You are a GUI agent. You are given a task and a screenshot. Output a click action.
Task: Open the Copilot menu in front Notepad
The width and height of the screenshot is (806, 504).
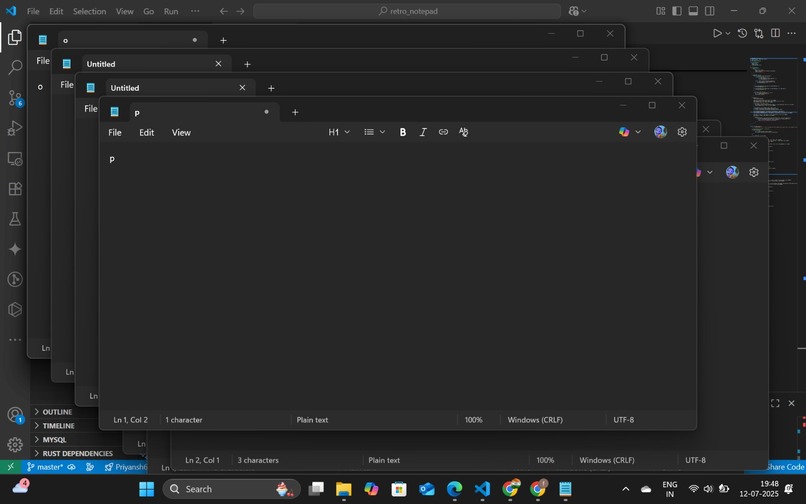[x=630, y=132]
